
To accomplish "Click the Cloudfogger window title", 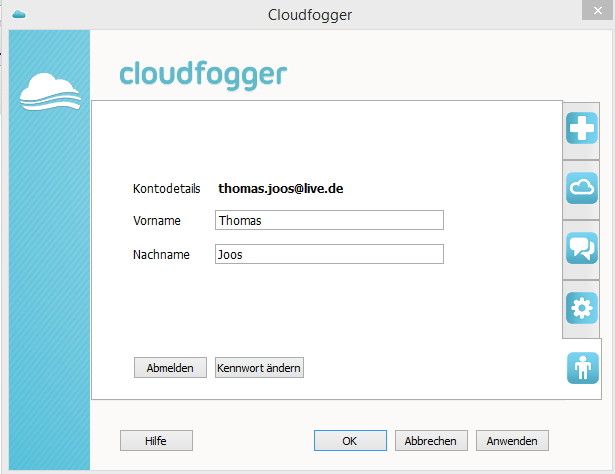I will tap(310, 15).
